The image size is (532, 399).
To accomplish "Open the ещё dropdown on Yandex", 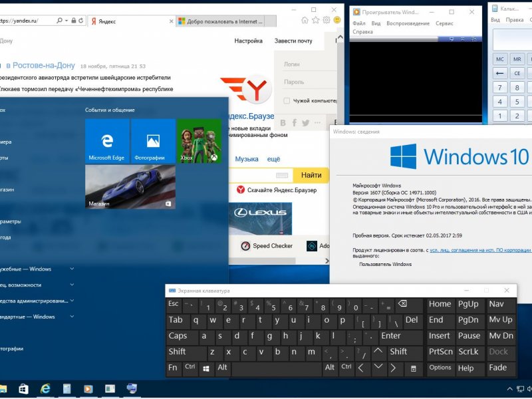I will click(x=273, y=159).
